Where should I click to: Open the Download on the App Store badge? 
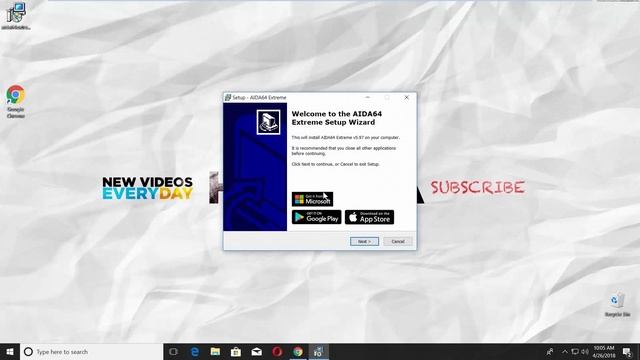pyautogui.click(x=369, y=217)
